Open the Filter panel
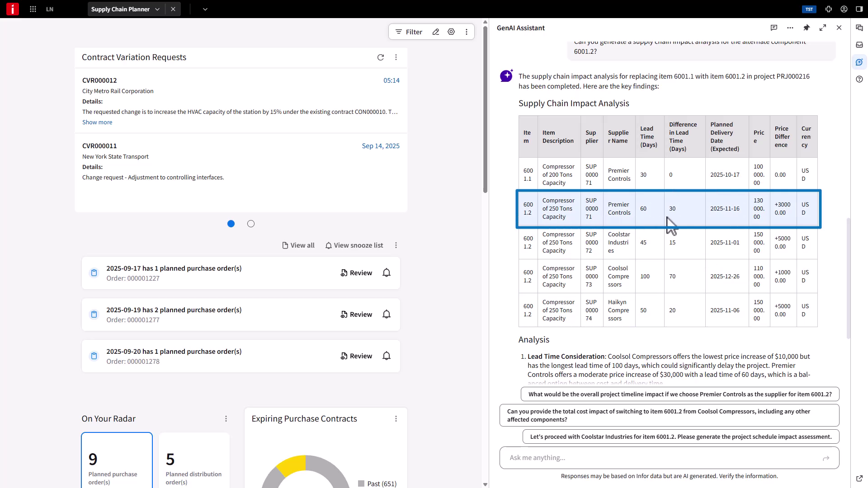868x488 pixels. coord(408,32)
